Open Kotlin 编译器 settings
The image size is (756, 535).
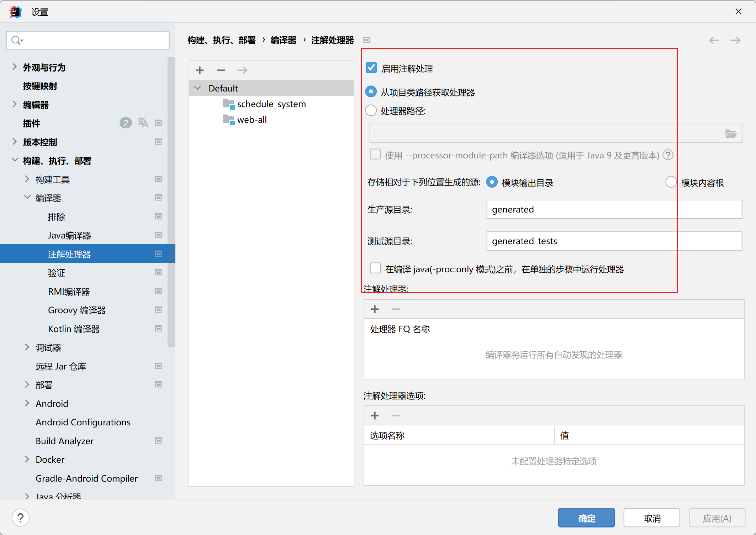(x=74, y=329)
